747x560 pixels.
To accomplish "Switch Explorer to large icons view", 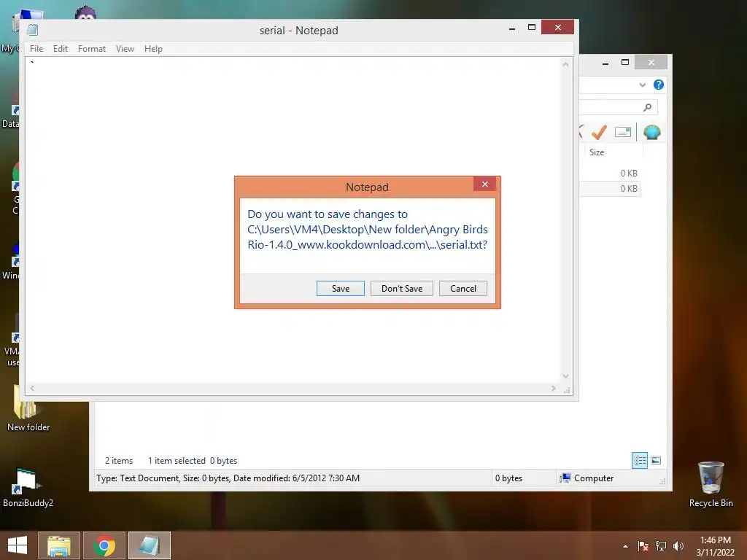I will point(656,460).
